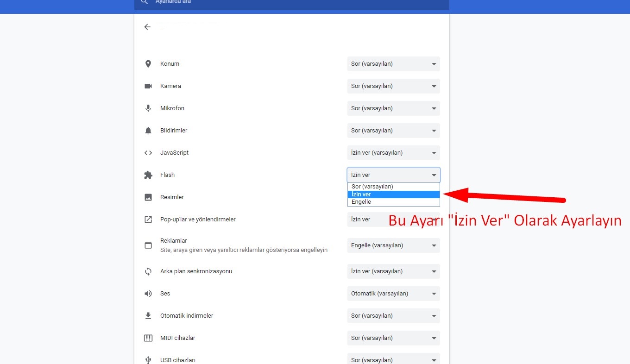
Task: Click the Kamera camera icon
Action: (x=148, y=86)
